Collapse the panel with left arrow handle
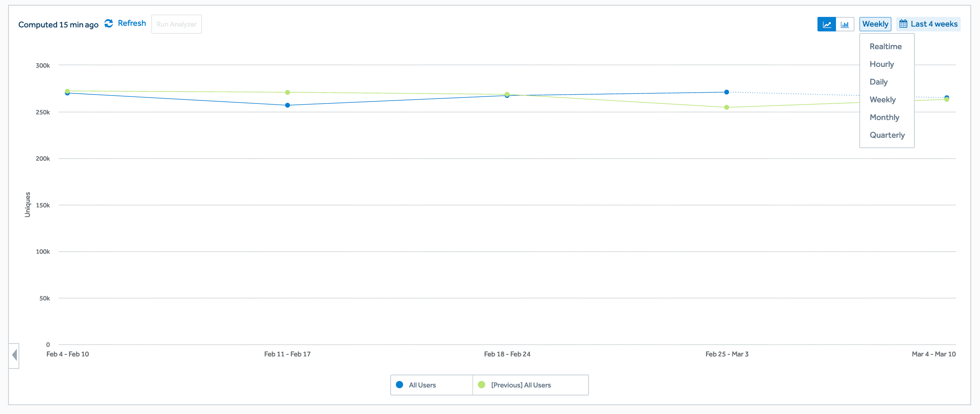980x414 pixels. click(14, 355)
